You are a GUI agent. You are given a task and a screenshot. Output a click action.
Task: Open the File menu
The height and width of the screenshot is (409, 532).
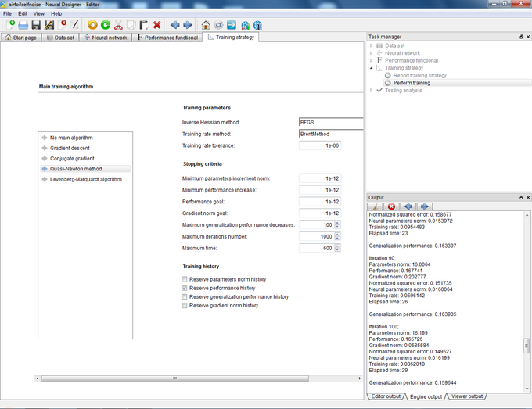7,13
